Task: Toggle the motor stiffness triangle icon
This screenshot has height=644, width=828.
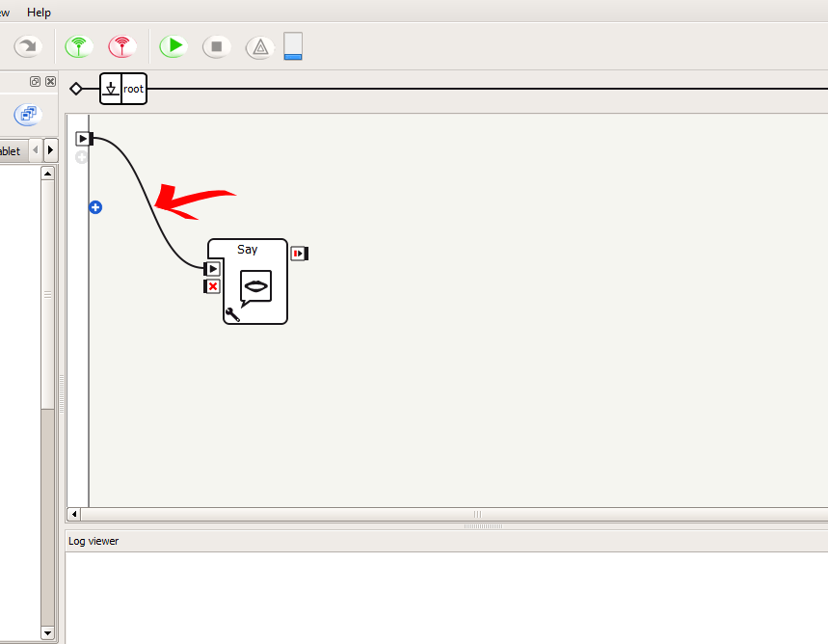Action: [x=259, y=46]
